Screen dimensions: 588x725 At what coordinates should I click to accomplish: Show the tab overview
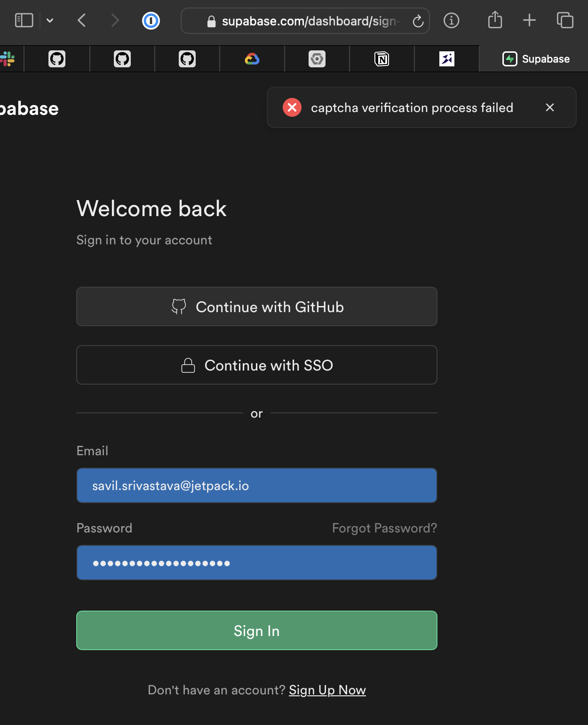click(x=565, y=20)
